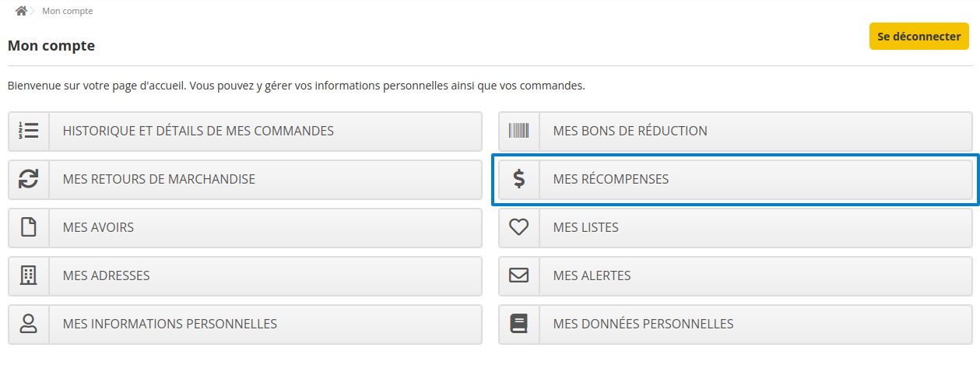Screen dimensions: 980x365
Task: Open Mes données personnelles
Action: [x=736, y=324]
